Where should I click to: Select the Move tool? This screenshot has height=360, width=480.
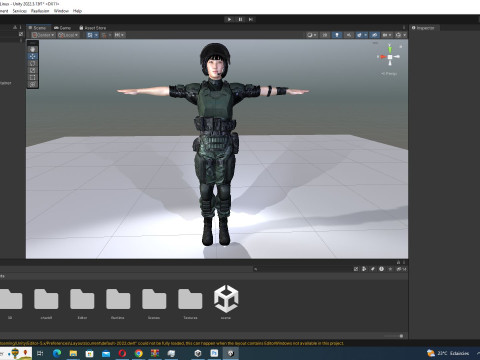pos(33,56)
